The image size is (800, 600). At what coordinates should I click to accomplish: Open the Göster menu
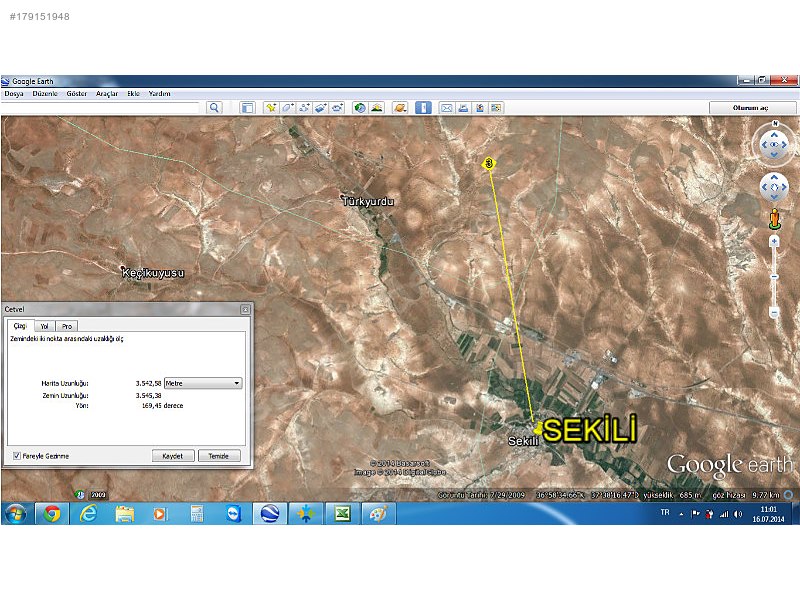[x=77, y=94]
